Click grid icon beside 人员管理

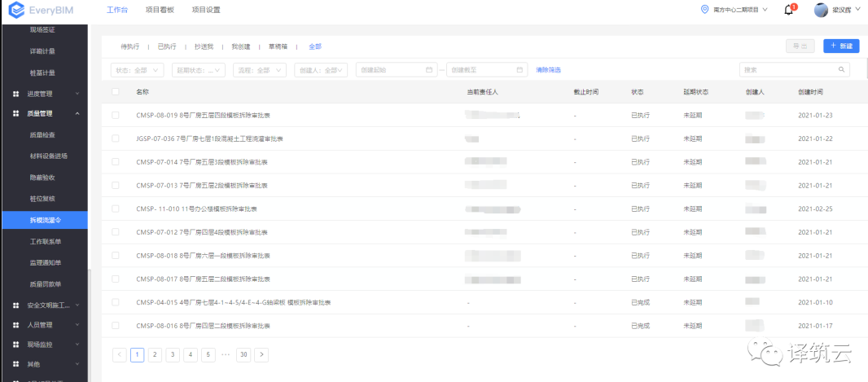[x=16, y=325]
